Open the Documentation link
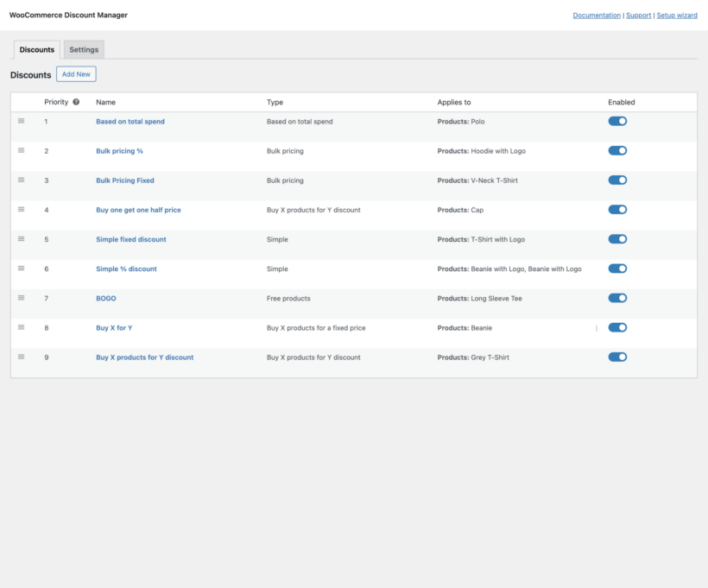708x588 pixels. [x=597, y=15]
